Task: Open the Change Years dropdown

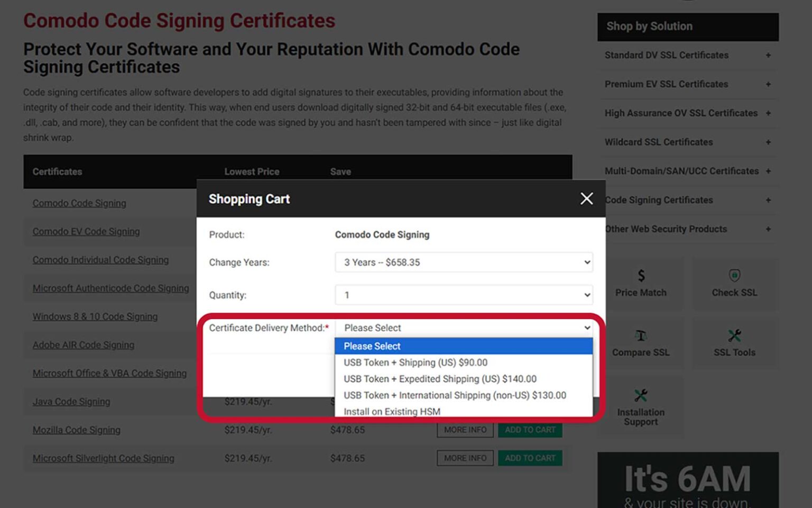Action: point(464,262)
